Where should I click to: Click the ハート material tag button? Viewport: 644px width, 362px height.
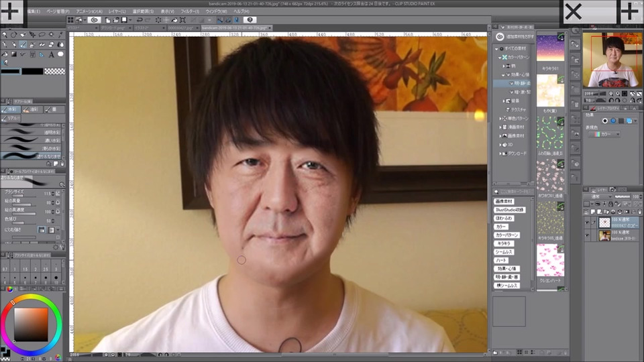502,260
